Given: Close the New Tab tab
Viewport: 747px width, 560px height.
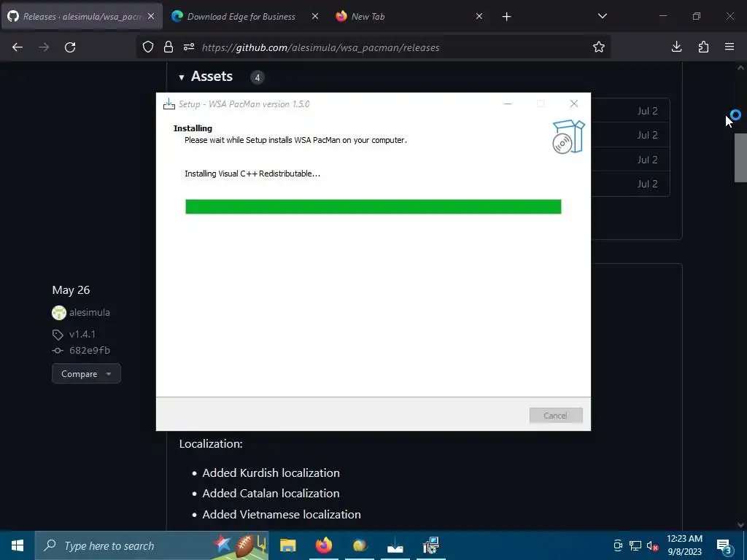Looking at the screenshot, I should (x=479, y=17).
